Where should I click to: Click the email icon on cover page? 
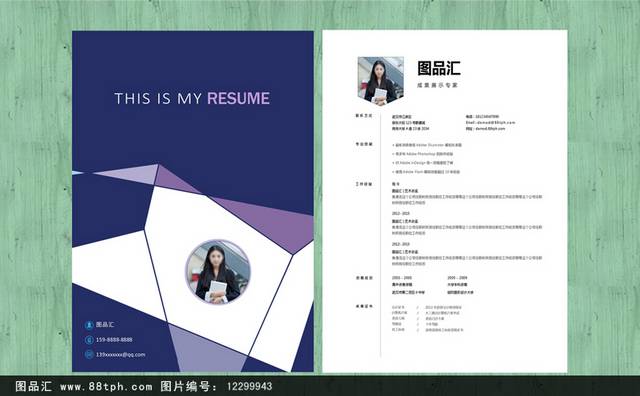click(x=89, y=354)
